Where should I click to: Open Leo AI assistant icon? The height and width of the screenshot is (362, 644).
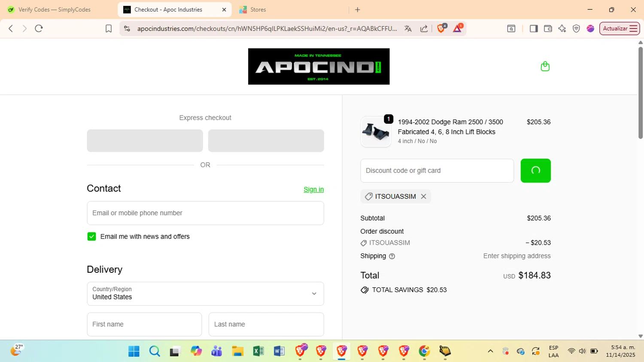coord(562,28)
